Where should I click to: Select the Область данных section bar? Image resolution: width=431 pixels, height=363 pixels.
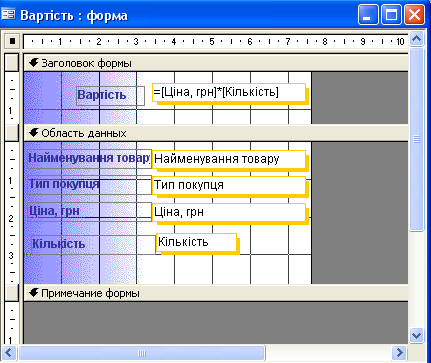216,133
